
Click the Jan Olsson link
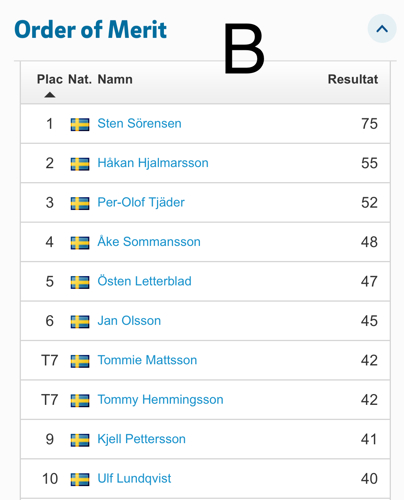[129, 321]
